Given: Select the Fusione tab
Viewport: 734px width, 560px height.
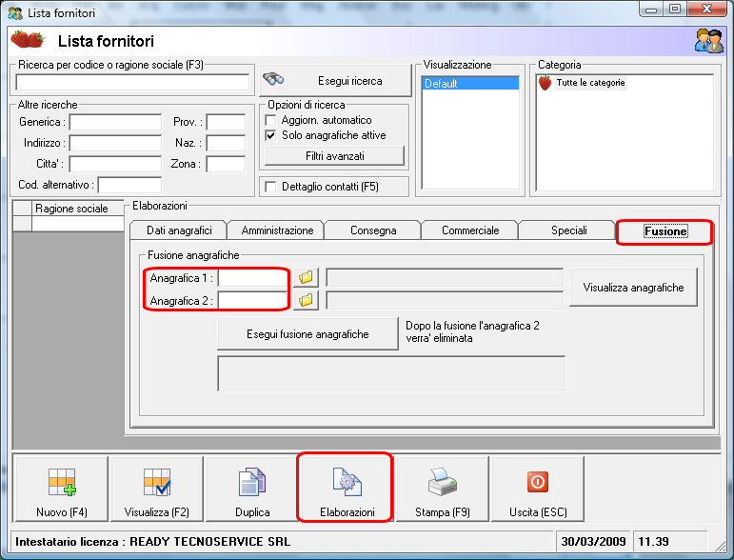Looking at the screenshot, I should [665, 231].
